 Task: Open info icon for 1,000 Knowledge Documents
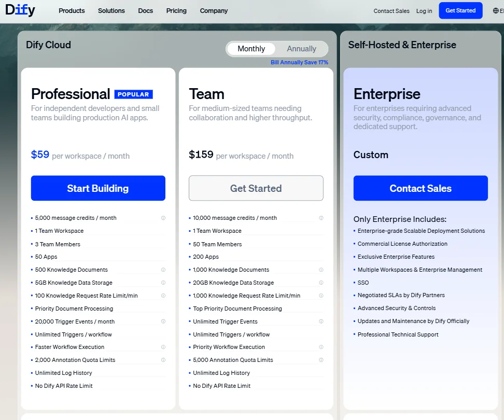click(x=321, y=270)
